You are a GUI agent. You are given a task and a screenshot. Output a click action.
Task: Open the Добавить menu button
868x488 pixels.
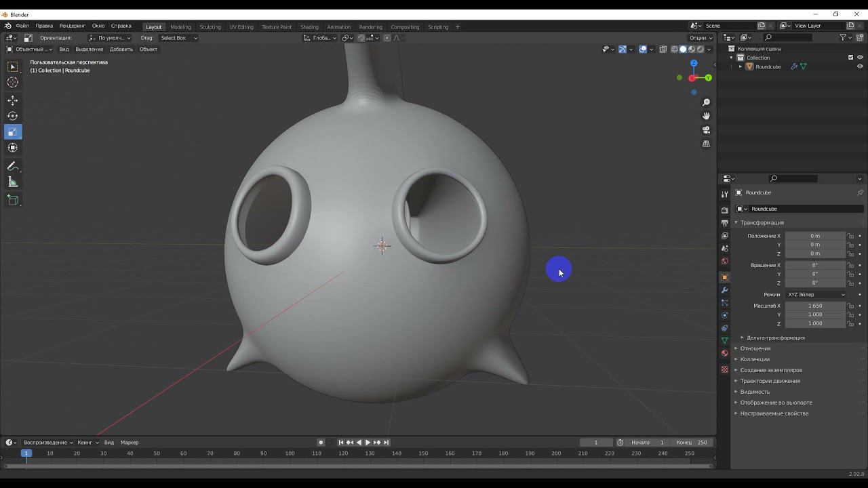121,49
